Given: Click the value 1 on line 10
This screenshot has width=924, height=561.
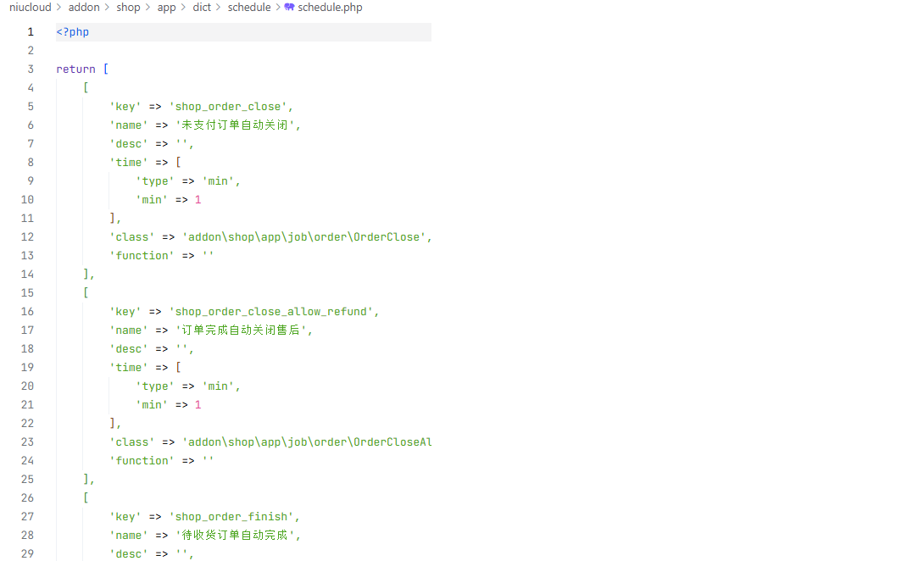Looking at the screenshot, I should [x=198, y=200].
